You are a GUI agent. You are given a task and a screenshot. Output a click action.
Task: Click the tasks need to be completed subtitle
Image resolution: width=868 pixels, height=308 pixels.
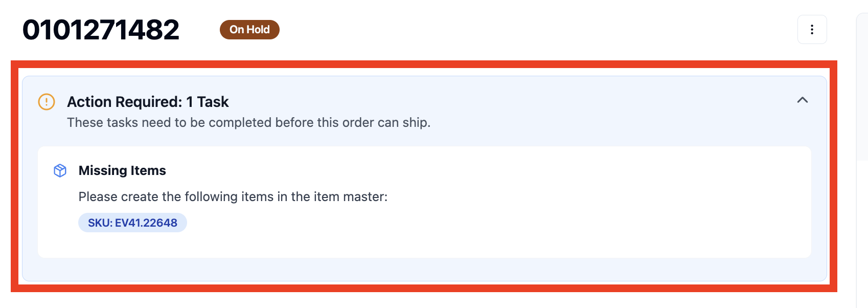(x=248, y=123)
